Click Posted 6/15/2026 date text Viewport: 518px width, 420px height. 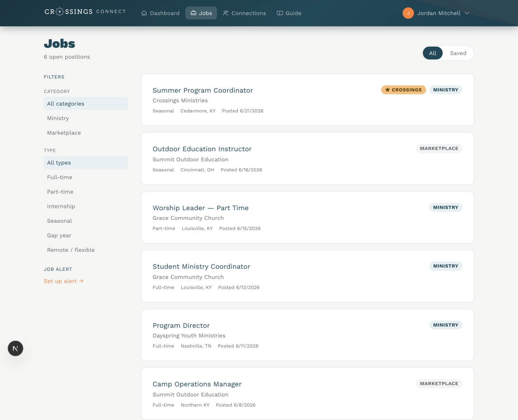[240, 228]
